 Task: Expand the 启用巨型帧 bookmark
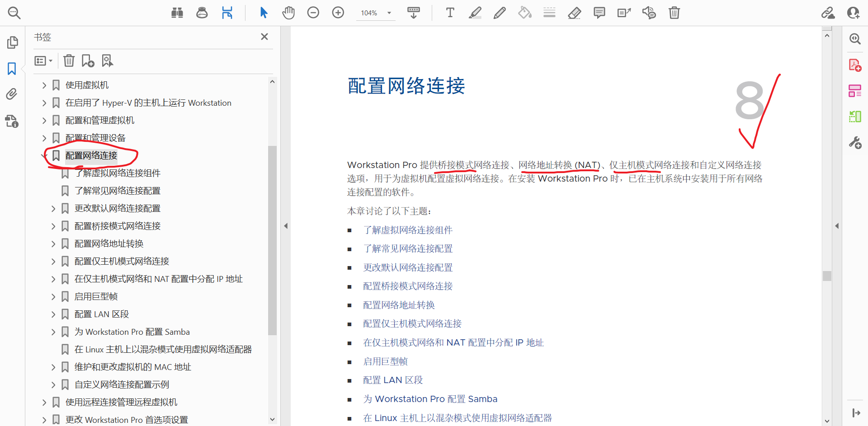[x=53, y=296]
